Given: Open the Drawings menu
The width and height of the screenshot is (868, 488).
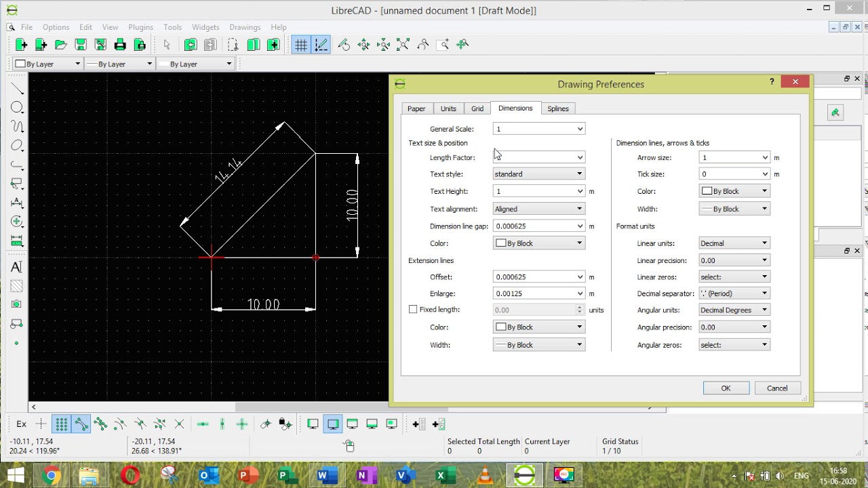Looking at the screenshot, I should [245, 27].
